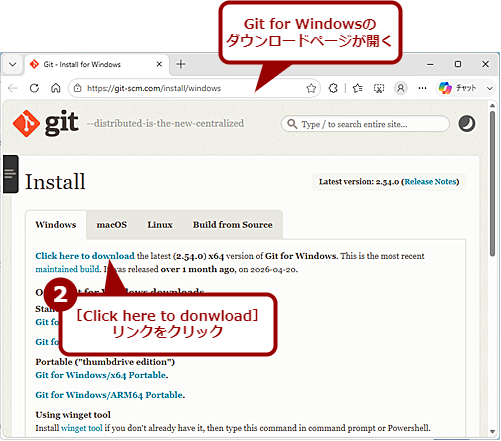The width and height of the screenshot is (501, 441).
Task: Click the magnifier search icon
Action: coord(292,124)
